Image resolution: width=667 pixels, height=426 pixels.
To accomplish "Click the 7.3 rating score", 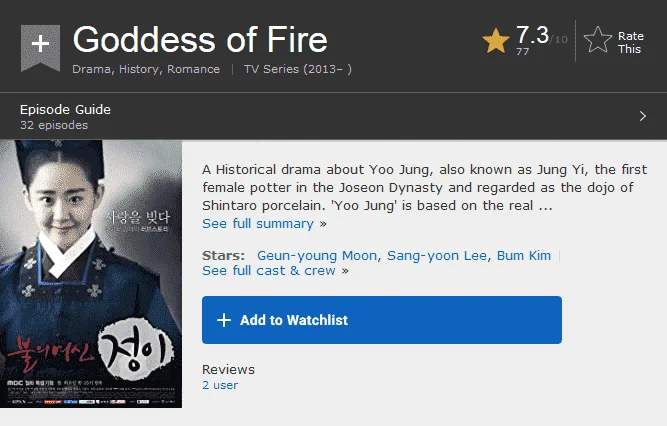I will (x=532, y=34).
